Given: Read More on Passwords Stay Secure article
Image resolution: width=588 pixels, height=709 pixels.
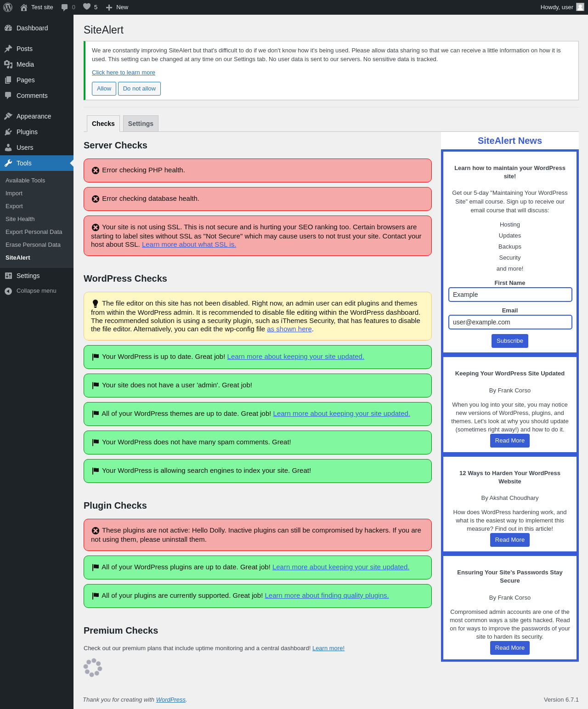Looking at the screenshot, I should pyautogui.click(x=510, y=648).
